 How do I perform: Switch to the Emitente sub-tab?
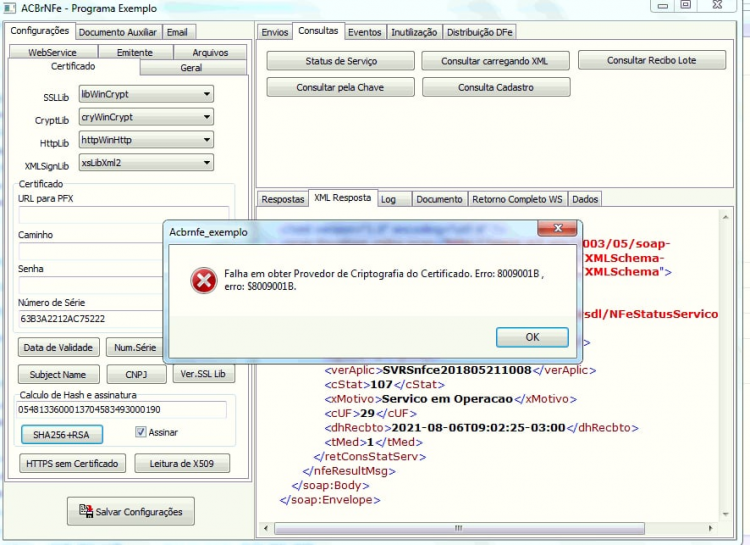pos(135,52)
